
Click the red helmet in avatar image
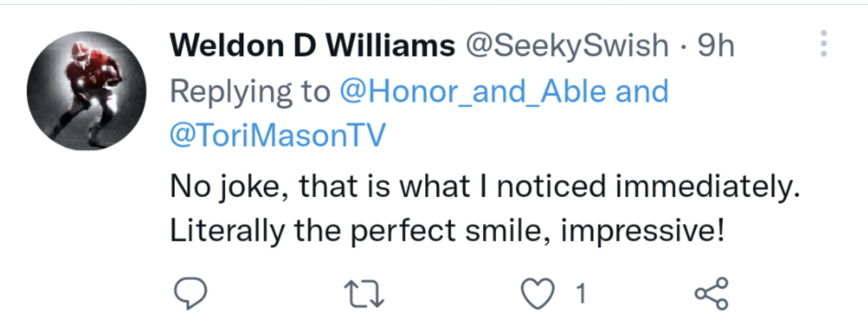pos(79,51)
